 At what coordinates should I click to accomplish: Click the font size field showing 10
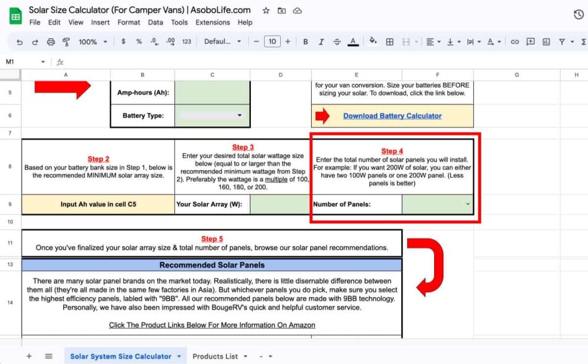pyautogui.click(x=272, y=41)
